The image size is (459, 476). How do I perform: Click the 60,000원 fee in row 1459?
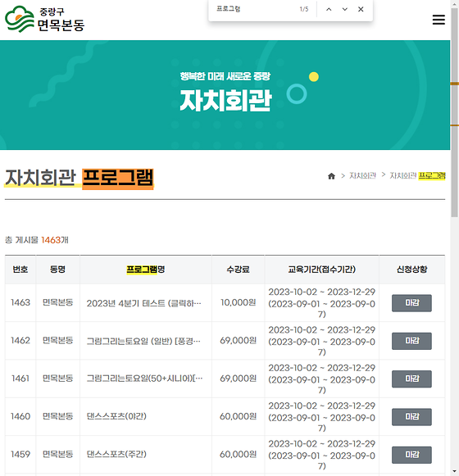[239, 455]
